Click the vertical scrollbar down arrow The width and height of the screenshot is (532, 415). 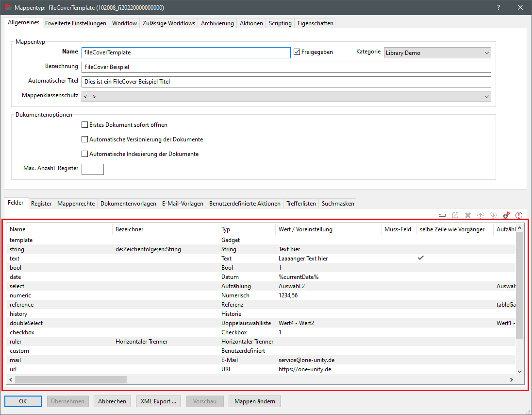[519, 372]
